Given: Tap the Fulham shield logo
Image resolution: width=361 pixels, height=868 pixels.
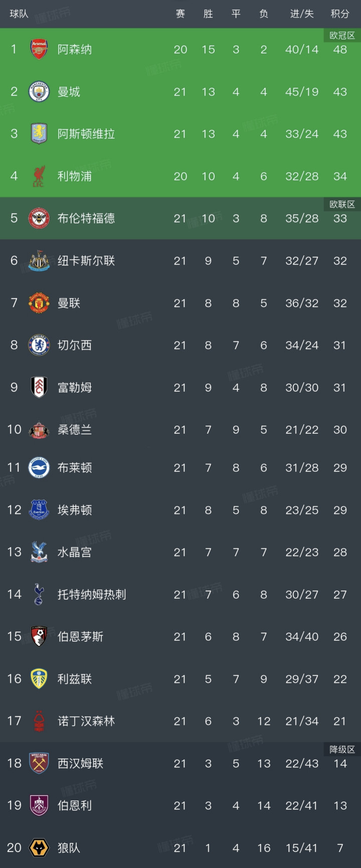Looking at the screenshot, I should 39,387.
